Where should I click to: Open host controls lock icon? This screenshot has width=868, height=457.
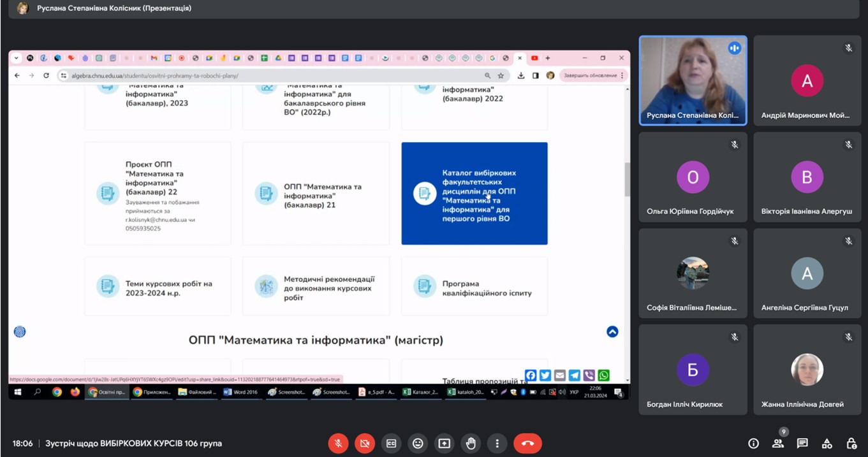(851, 443)
